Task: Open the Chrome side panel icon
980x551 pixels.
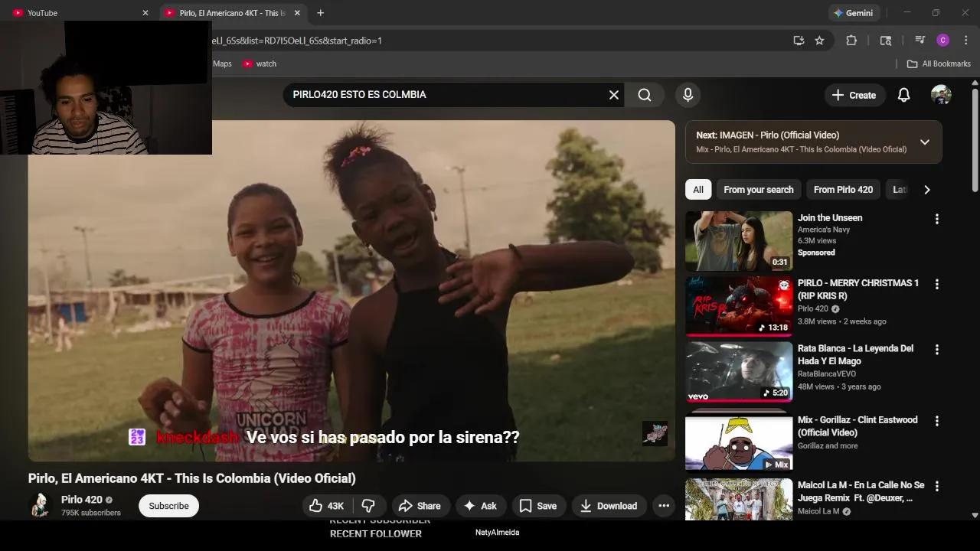Action: (886, 41)
